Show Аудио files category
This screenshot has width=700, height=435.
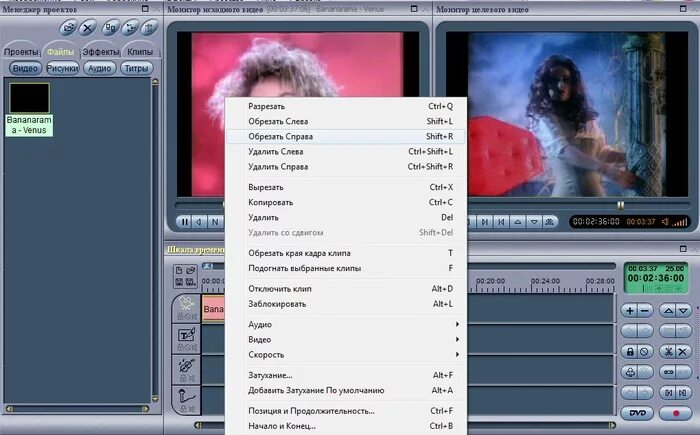[x=100, y=68]
